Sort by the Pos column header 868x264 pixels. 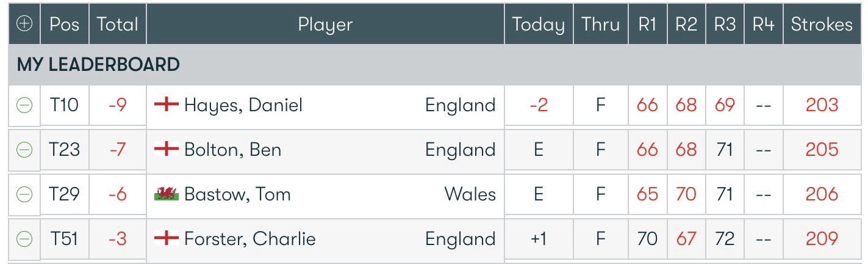coord(65,24)
